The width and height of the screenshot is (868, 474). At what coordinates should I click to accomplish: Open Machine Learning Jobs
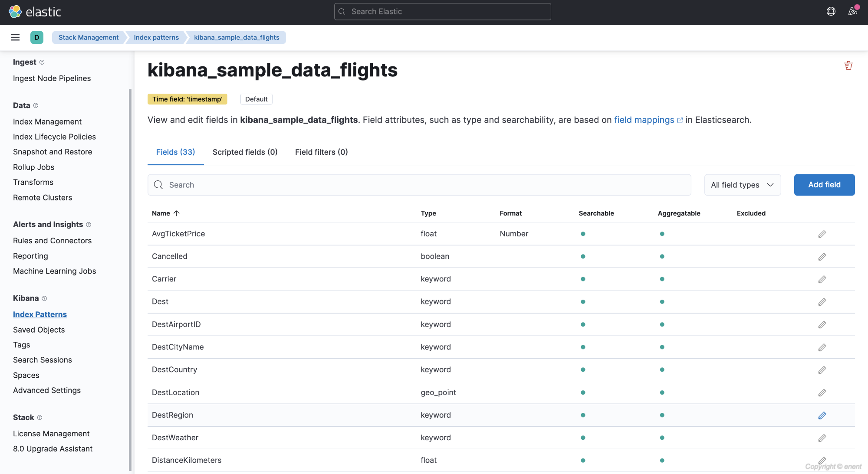click(54, 271)
